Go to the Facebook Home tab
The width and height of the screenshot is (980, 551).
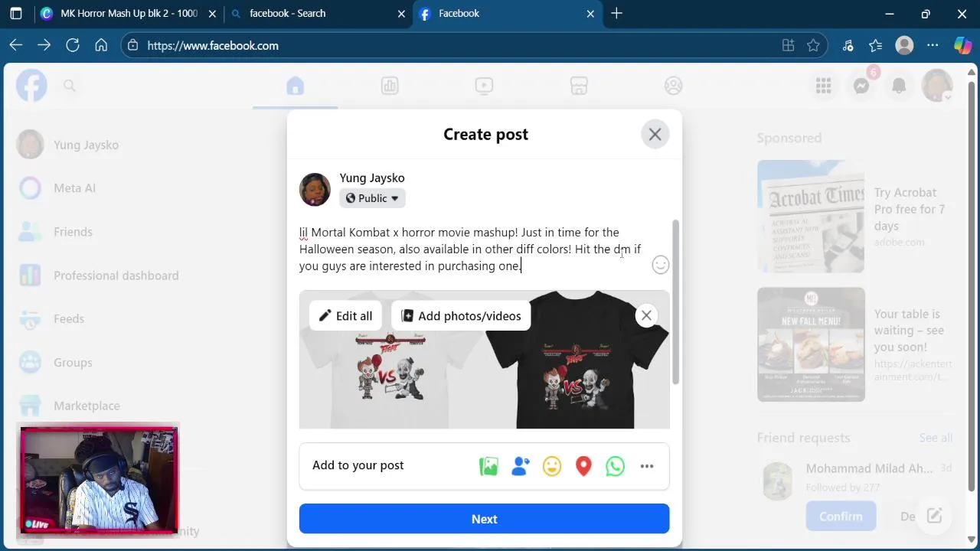click(295, 86)
